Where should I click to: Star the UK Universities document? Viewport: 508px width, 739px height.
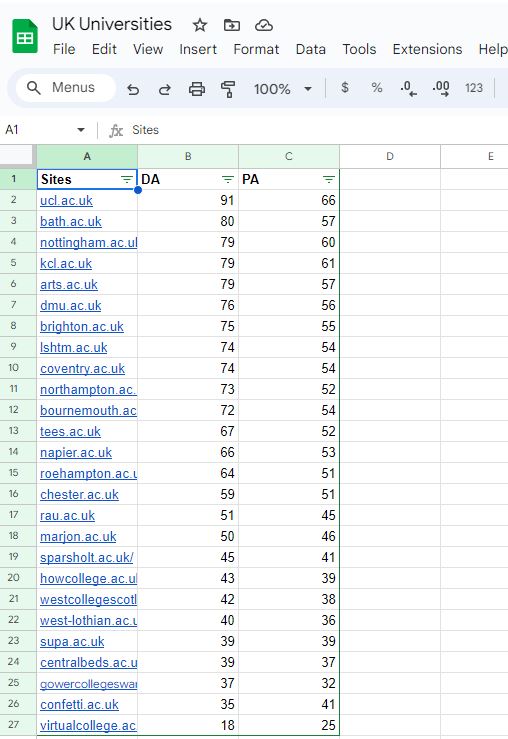[x=200, y=25]
